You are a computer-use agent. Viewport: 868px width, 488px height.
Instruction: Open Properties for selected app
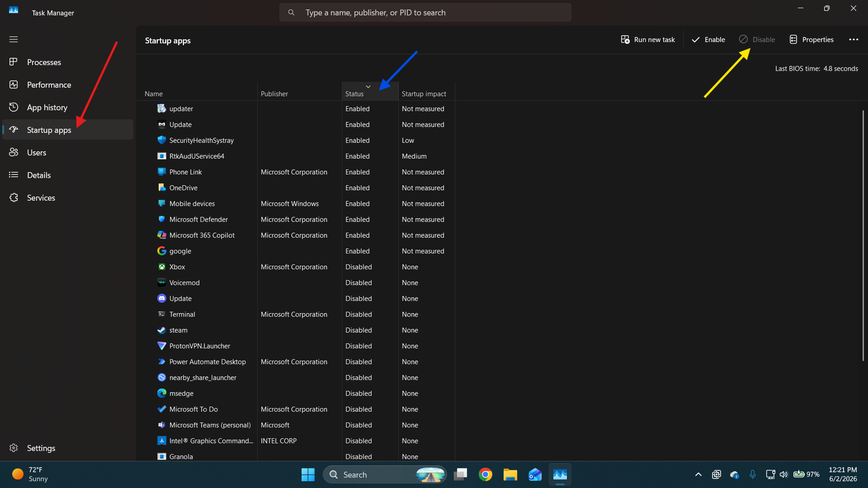[x=811, y=40]
